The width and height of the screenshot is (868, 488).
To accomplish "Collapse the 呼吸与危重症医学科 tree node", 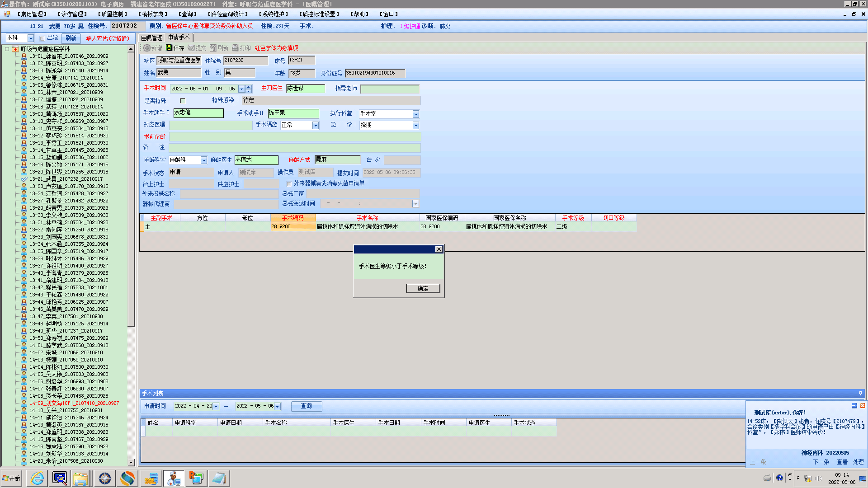I will (x=7, y=49).
